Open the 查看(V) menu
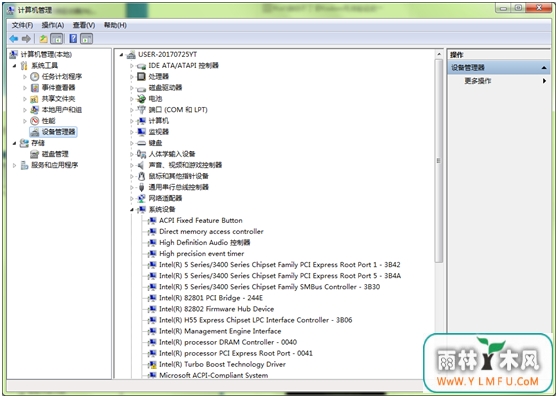This screenshot has height=398, width=558. (x=84, y=25)
